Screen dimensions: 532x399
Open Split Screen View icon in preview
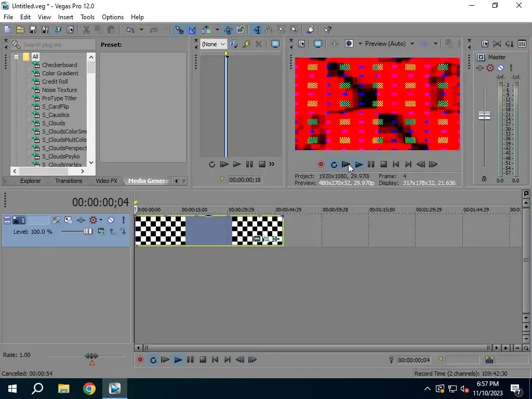pos(349,44)
